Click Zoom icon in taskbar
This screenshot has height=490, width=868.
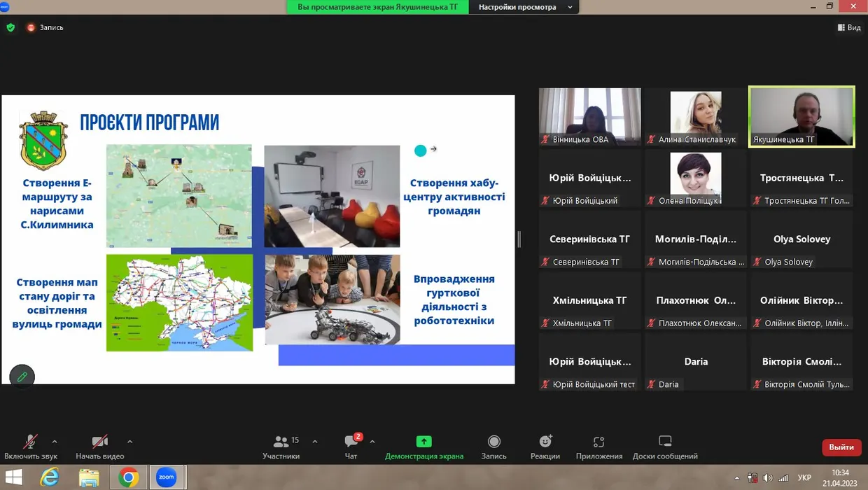click(x=166, y=477)
